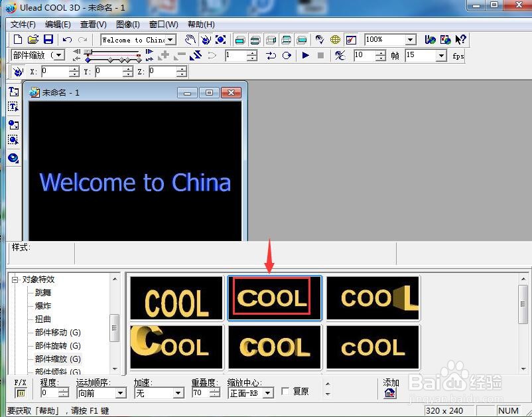Open the fps rate dropdown showing 15
The height and width of the screenshot is (417, 532).
click(x=440, y=55)
